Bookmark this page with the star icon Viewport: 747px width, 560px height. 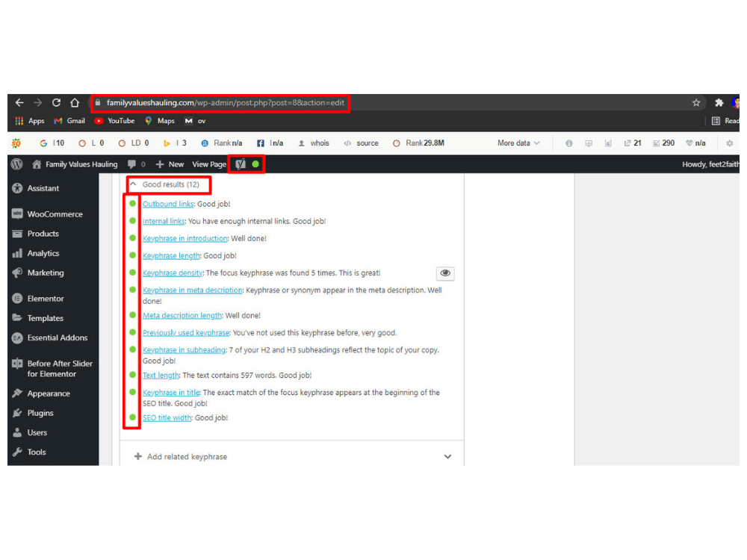tap(696, 102)
